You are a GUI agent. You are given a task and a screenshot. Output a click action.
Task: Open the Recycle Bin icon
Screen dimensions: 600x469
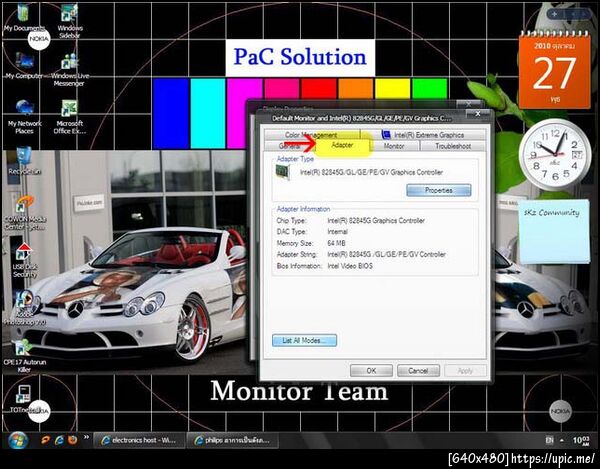[x=24, y=161]
